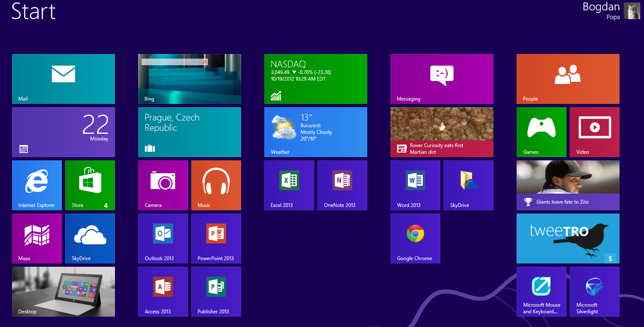644x327 pixels.
Task: Click the Start heading text
Action: 34,11
